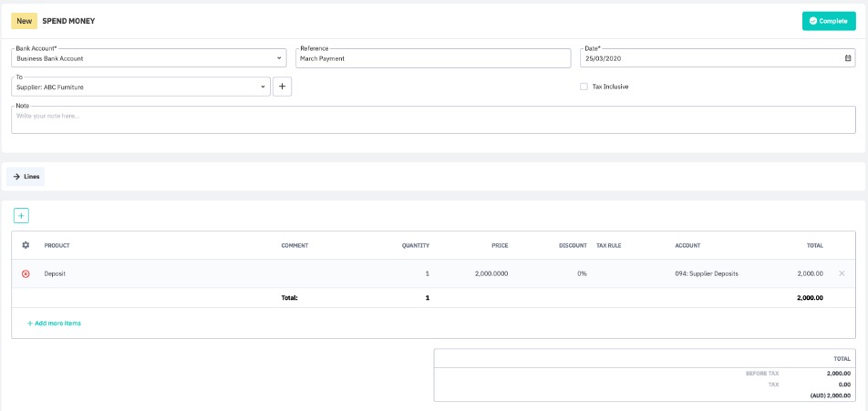Select the 094: Supplier Deposits account cell
Image resolution: width=868 pixels, height=411 pixels.
707,273
